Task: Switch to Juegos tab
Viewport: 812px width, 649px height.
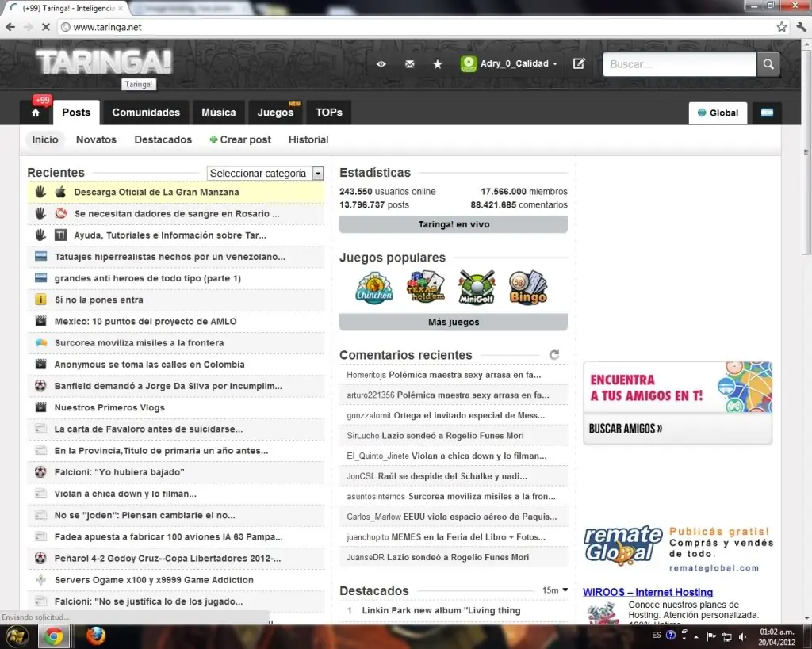Action: (275, 113)
